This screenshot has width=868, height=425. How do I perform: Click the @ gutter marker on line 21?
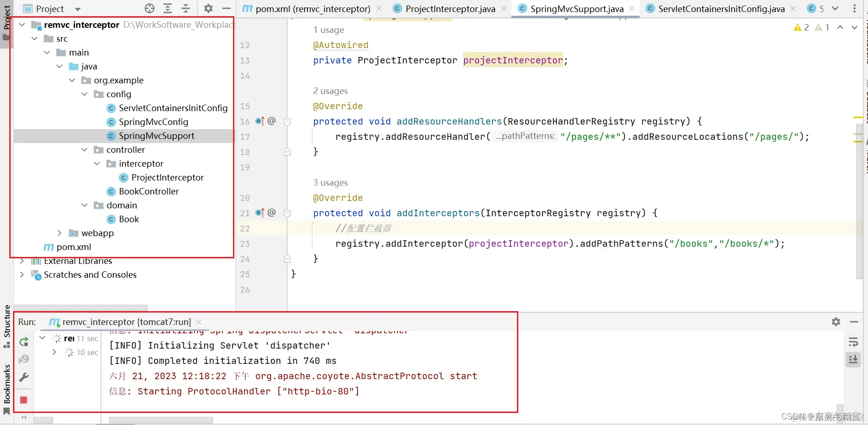tap(271, 212)
